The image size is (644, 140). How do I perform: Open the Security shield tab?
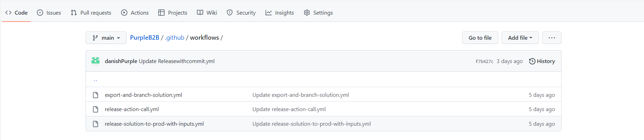(241, 13)
